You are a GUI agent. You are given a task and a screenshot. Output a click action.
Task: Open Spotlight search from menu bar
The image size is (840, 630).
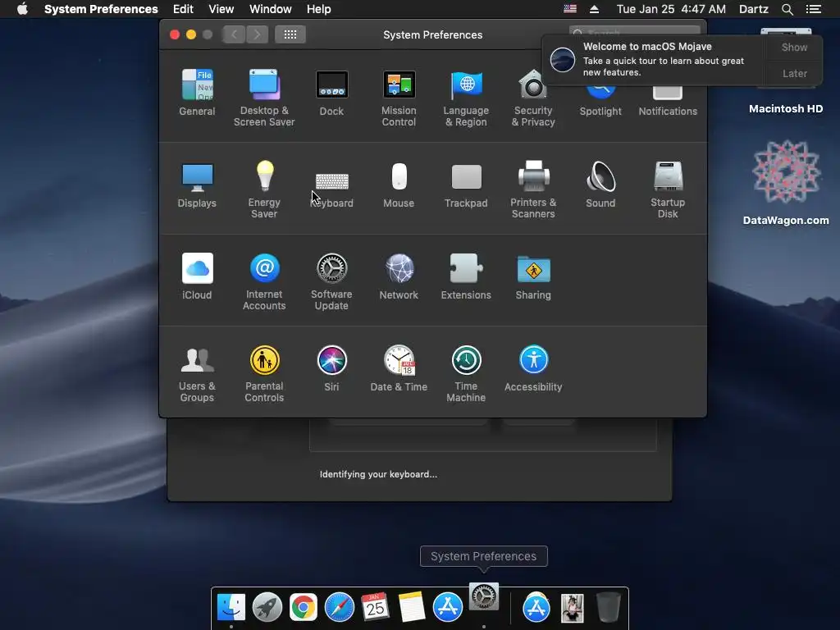(x=787, y=9)
